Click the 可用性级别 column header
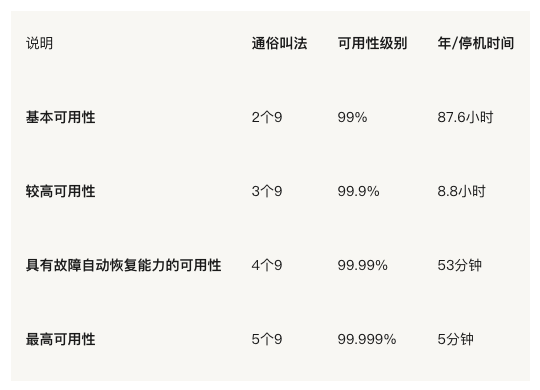 (x=372, y=43)
